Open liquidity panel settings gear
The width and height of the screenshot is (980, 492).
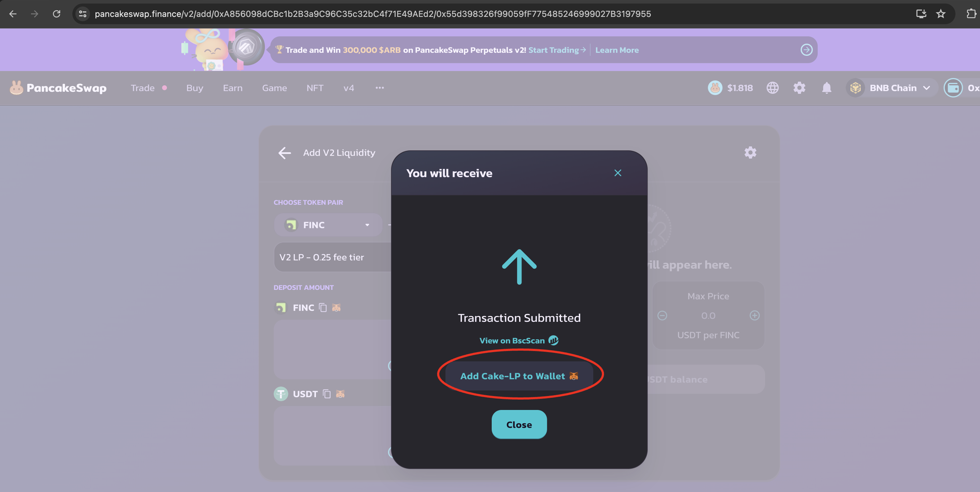tap(750, 152)
